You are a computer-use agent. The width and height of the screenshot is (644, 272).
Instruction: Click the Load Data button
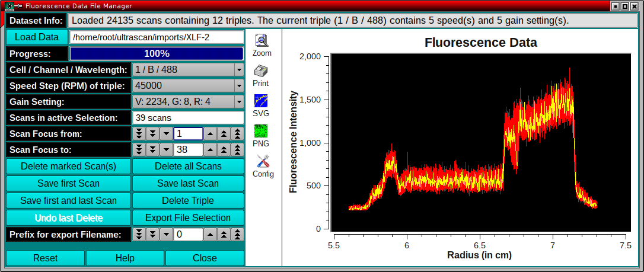coord(37,37)
